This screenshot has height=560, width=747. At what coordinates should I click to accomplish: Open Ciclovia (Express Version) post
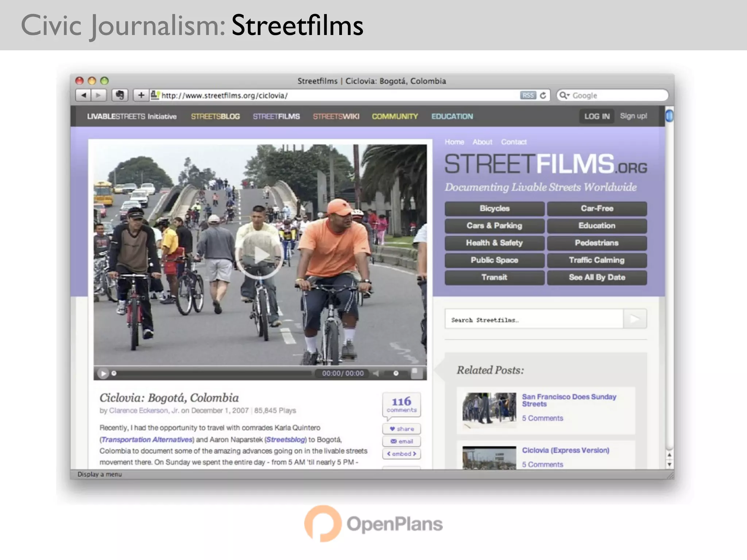566,450
